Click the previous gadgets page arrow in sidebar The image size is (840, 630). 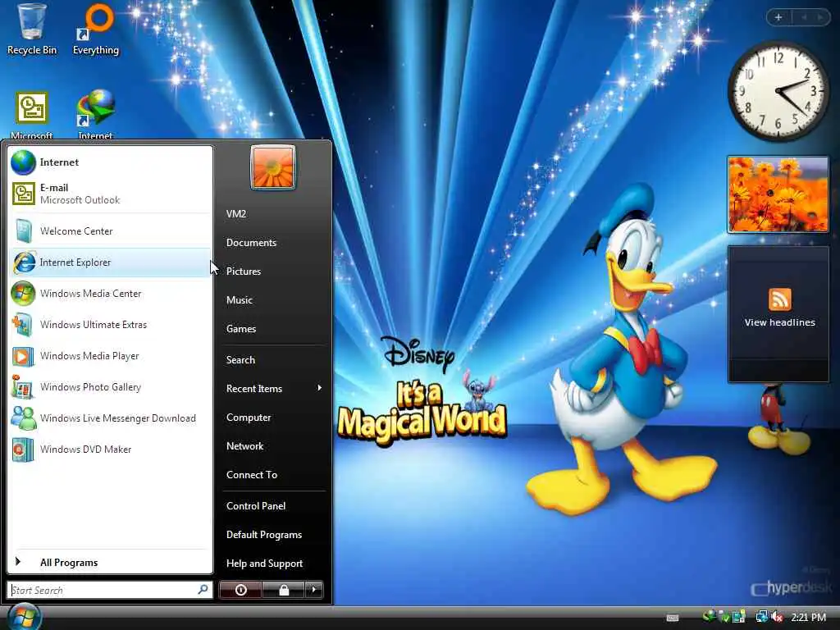coord(804,17)
